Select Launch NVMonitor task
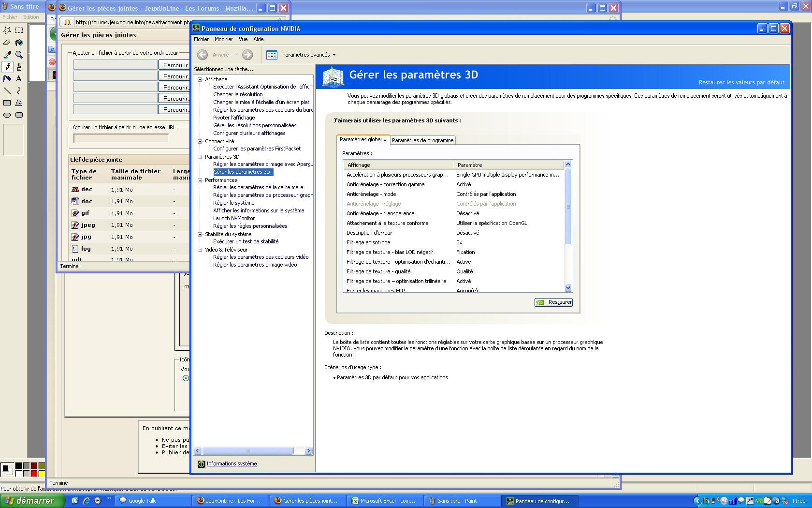Image resolution: width=812 pixels, height=508 pixels. pos(234,218)
